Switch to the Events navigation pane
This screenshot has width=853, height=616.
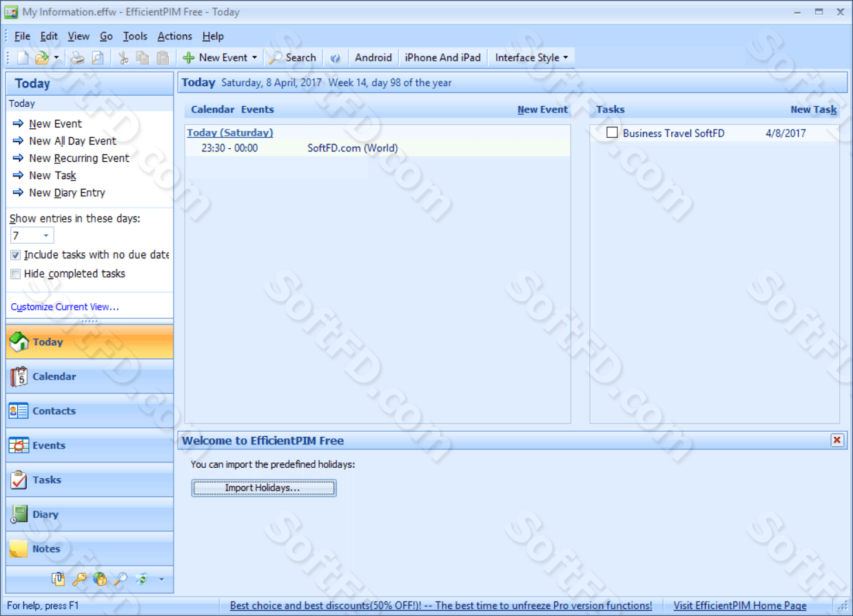90,445
